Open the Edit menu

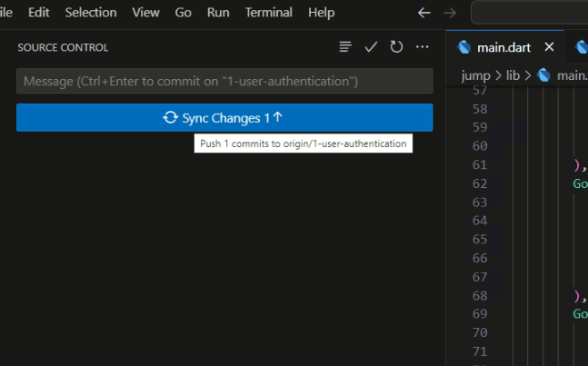[x=39, y=13]
